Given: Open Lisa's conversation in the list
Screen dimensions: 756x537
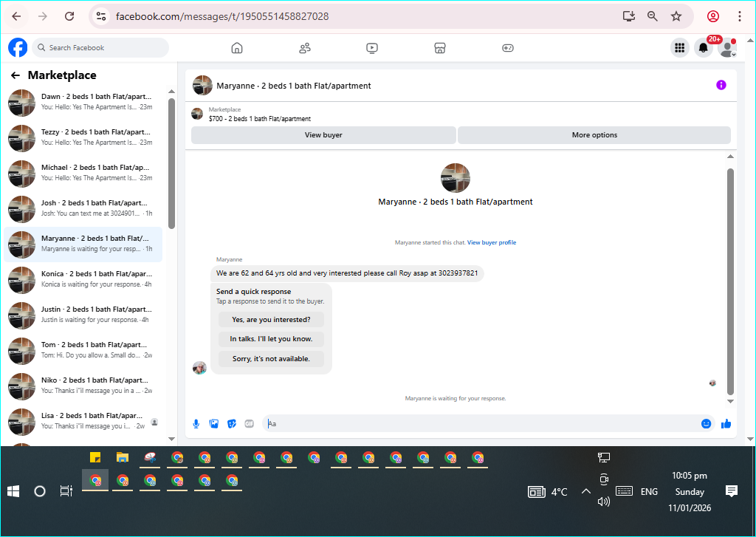Looking at the screenshot, I should [x=83, y=421].
